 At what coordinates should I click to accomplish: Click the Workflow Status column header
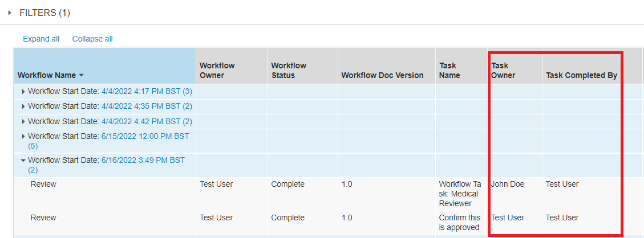289,70
